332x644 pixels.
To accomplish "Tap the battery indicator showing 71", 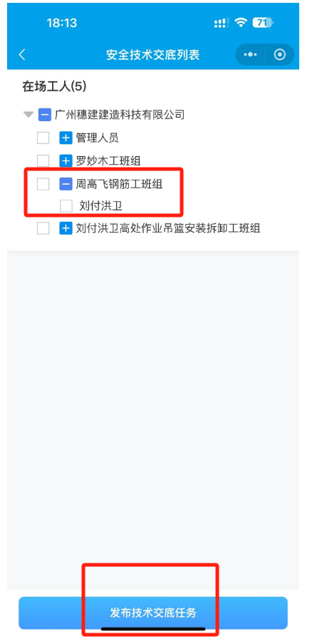I will coord(263,23).
